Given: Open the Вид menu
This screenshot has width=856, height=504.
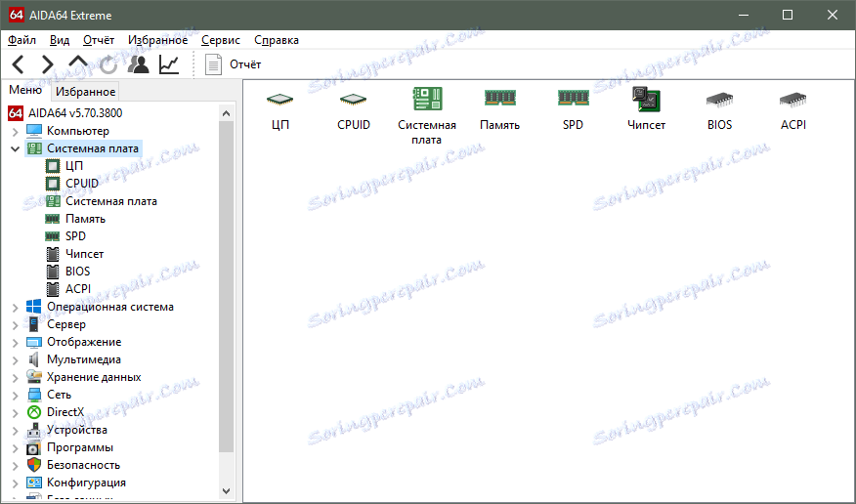Looking at the screenshot, I should click(60, 40).
